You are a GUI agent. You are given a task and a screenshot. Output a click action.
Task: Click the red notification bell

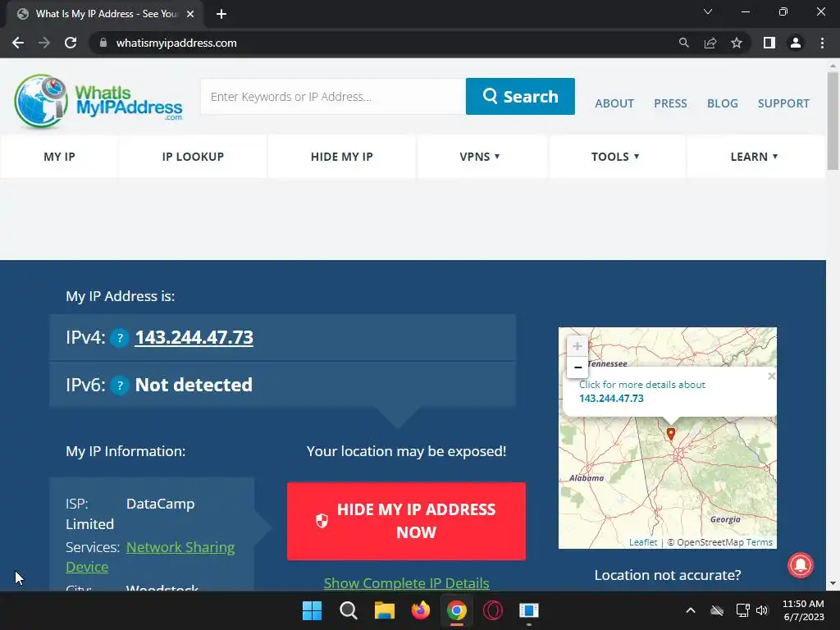[801, 564]
